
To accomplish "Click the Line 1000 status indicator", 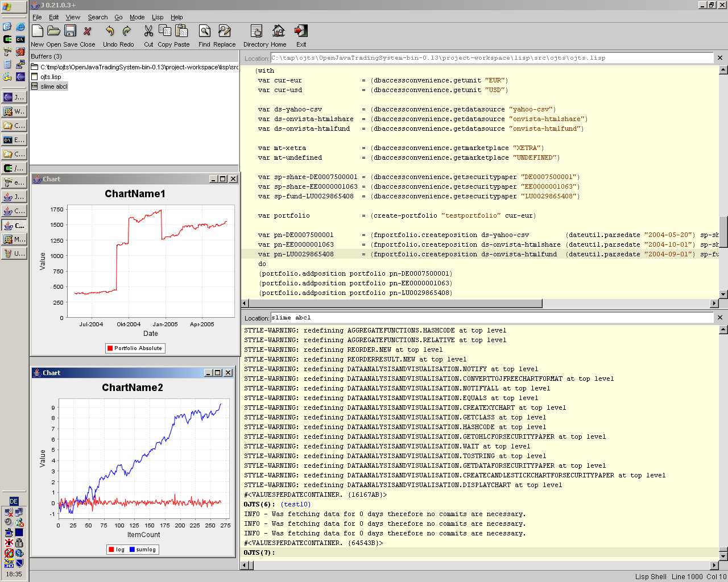I will [x=687, y=576].
